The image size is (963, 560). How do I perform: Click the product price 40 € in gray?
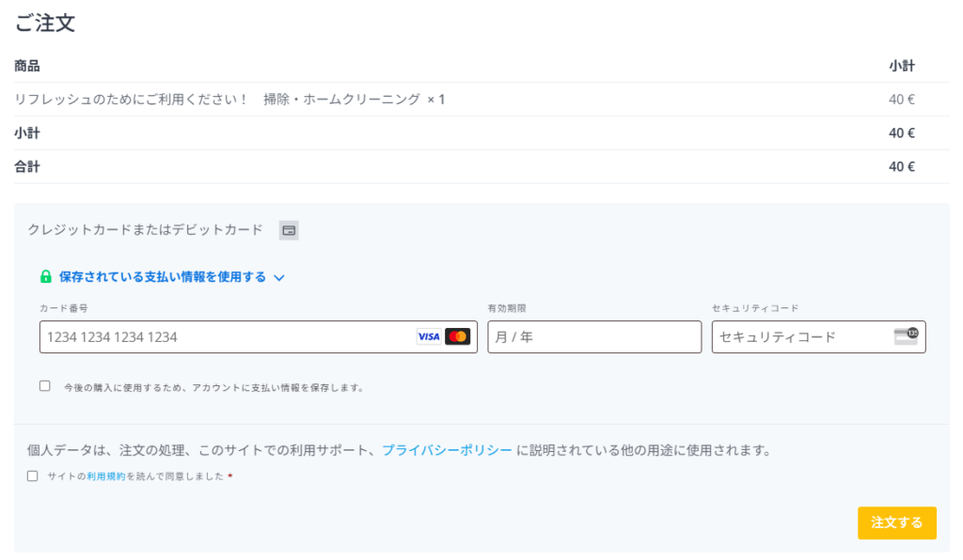click(902, 100)
